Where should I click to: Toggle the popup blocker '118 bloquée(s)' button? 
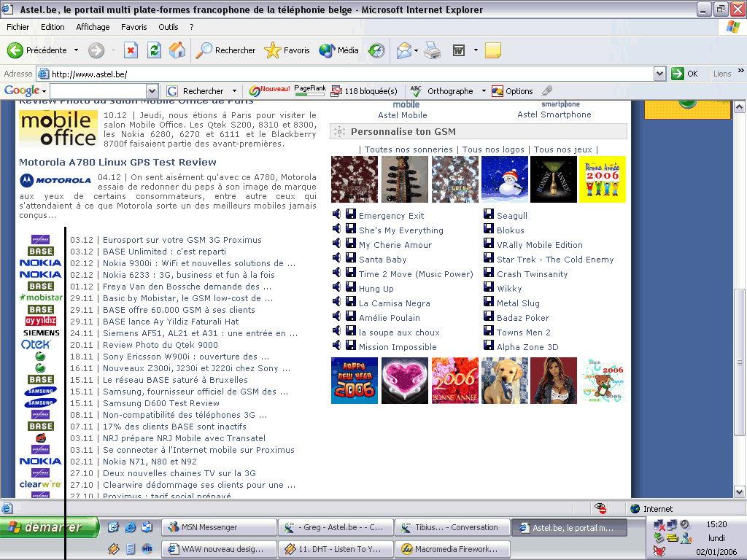click(364, 91)
